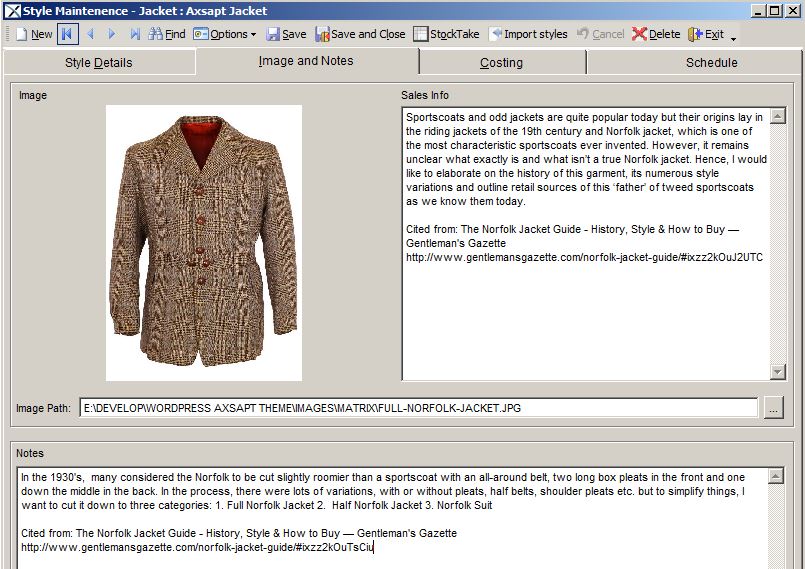Screen dimensions: 805x569
Task: Click Import styles in toolbar
Action: (529, 34)
